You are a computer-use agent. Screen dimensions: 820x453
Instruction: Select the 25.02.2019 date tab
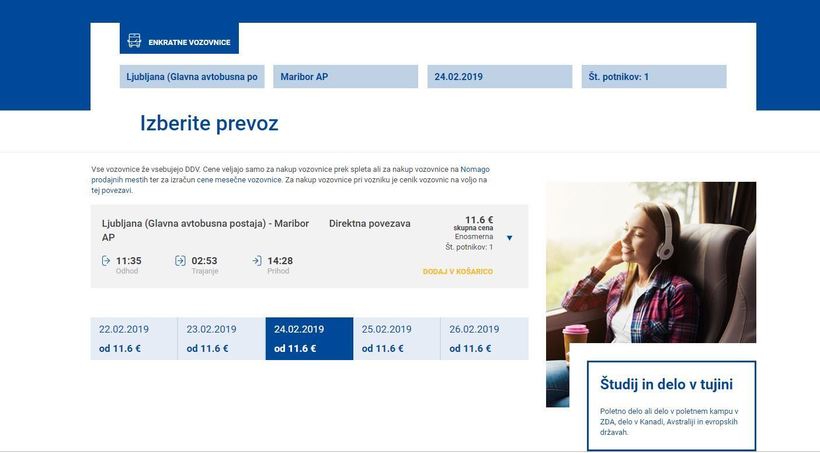click(397, 338)
